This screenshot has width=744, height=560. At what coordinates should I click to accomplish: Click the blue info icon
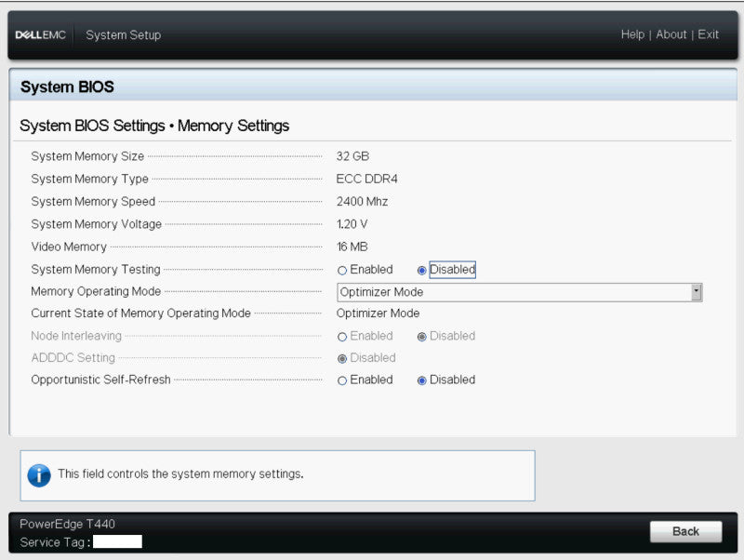[x=39, y=475]
